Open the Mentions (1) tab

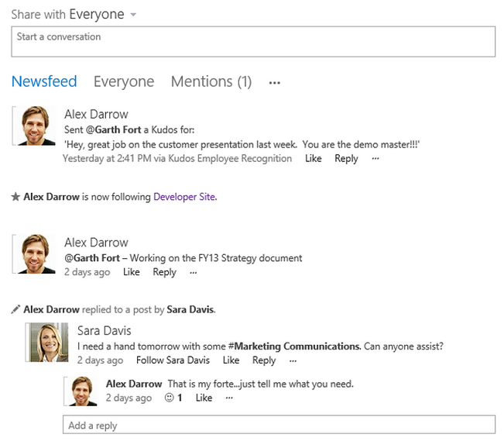211,81
